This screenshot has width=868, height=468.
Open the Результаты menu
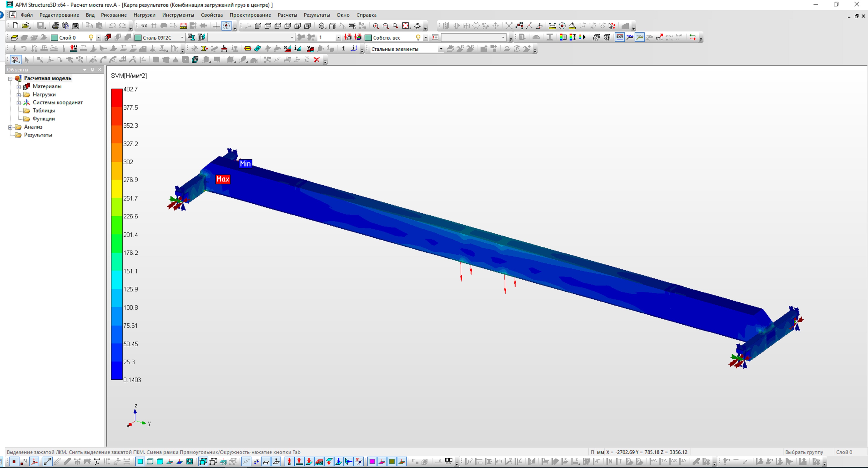[316, 15]
